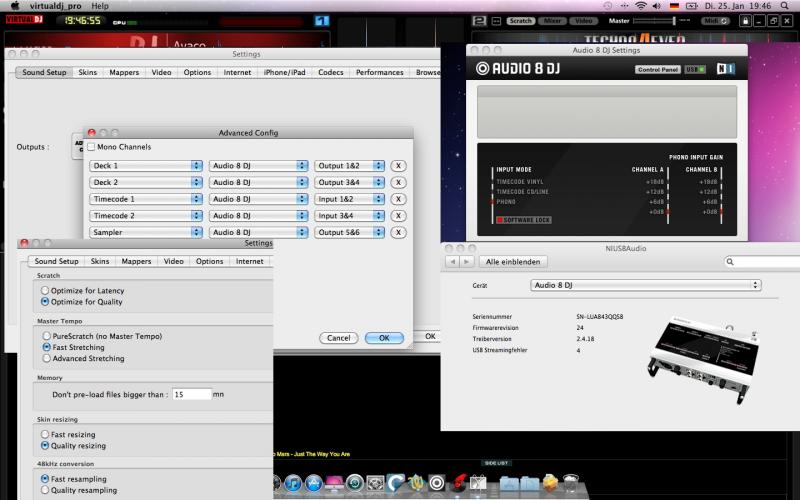
Task: Click the lock icon in the VirtualDJ top bar
Action: coord(745,21)
